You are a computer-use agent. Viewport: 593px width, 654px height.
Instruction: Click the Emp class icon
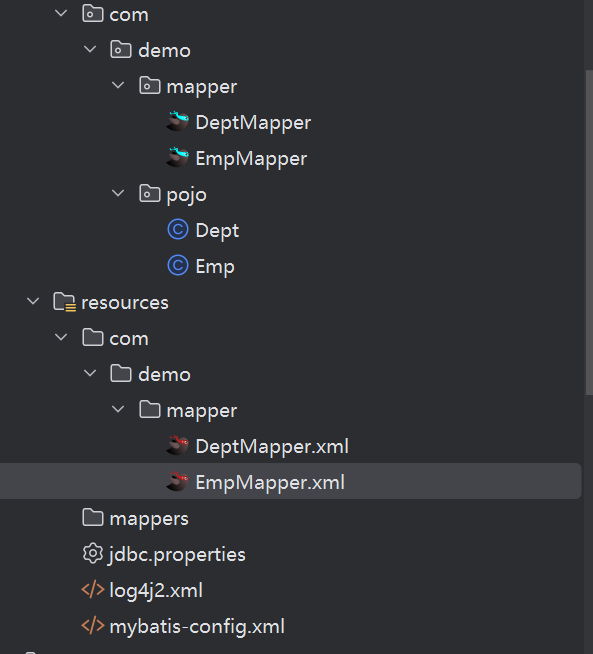pyautogui.click(x=178, y=266)
